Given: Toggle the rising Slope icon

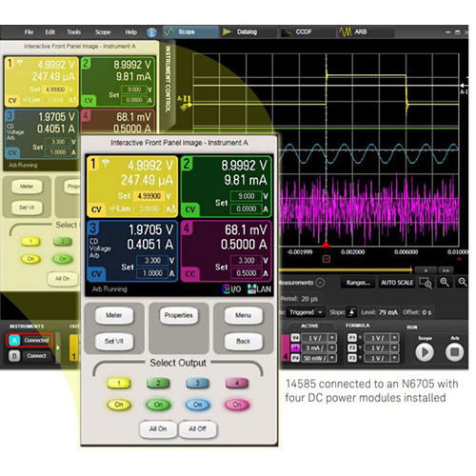Looking at the screenshot, I should click(351, 312).
